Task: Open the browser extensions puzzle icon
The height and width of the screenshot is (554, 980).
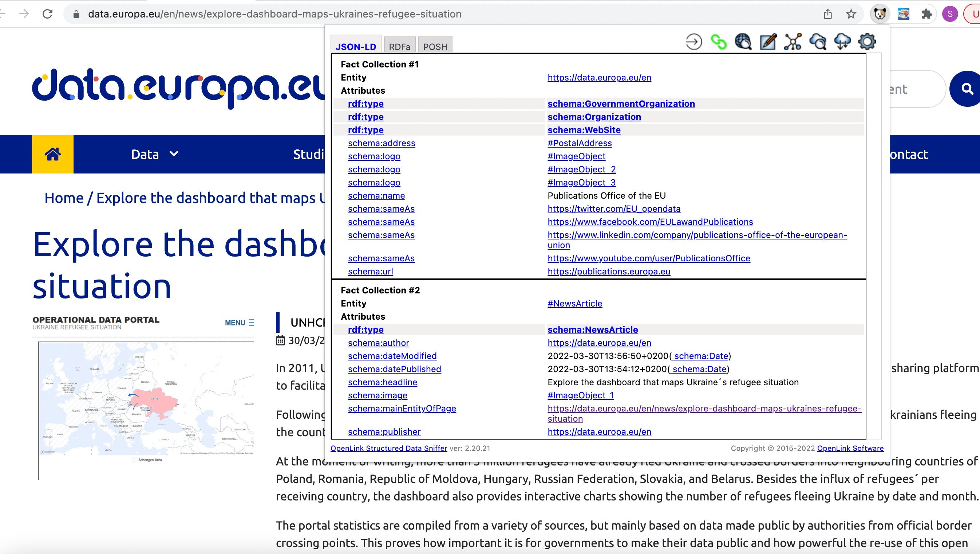Action: 927,15
